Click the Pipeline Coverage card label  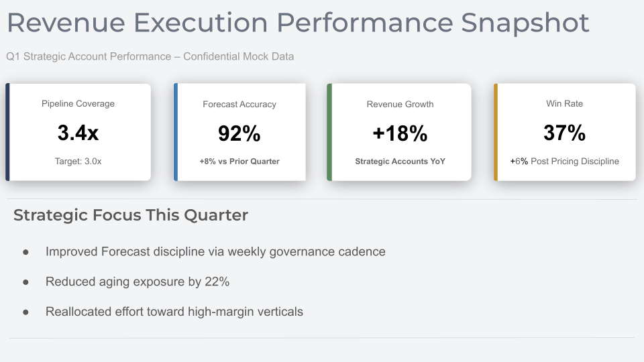pyautogui.click(x=78, y=104)
